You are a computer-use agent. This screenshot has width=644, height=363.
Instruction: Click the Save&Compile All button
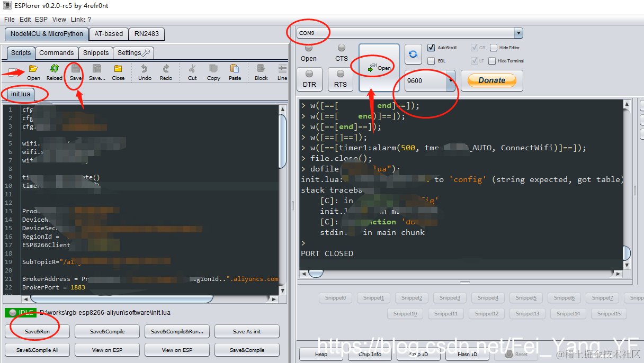pos(37,350)
